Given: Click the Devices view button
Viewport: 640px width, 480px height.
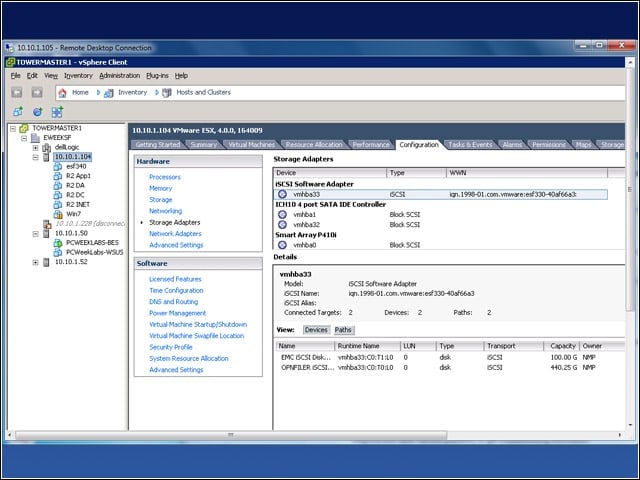Looking at the screenshot, I should (x=316, y=330).
